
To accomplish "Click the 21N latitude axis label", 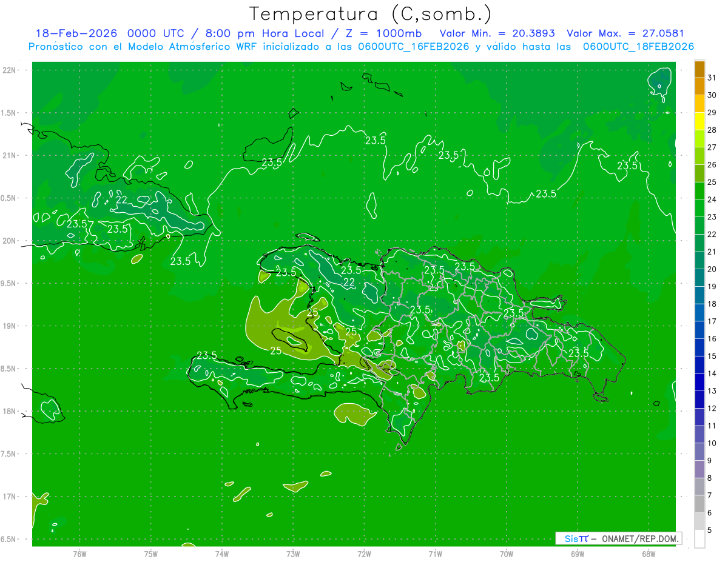I will pos(10,156).
